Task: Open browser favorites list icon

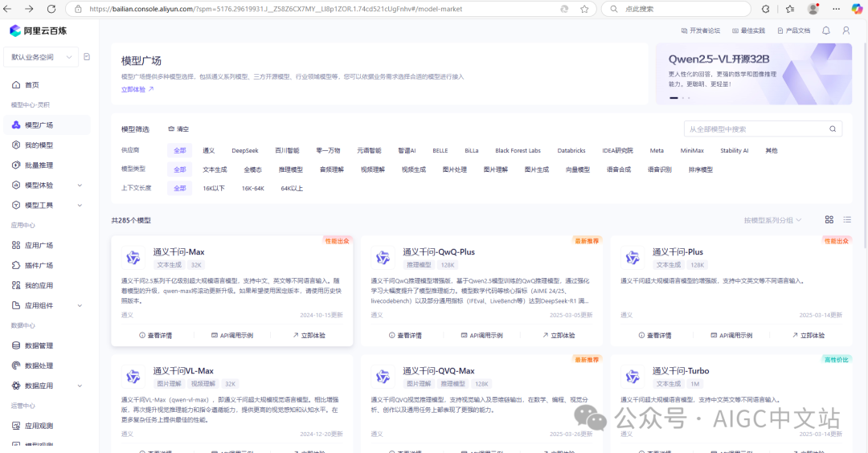Action: point(790,9)
